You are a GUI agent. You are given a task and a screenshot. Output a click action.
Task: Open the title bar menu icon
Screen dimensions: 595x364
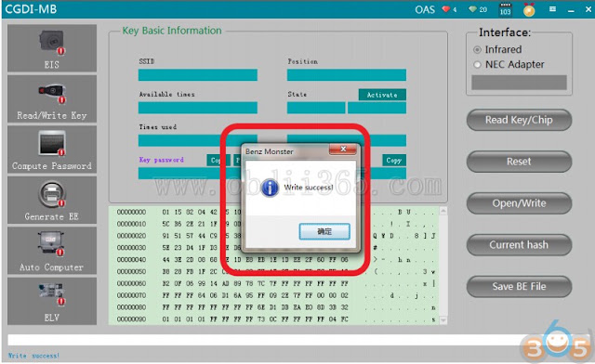click(552, 9)
